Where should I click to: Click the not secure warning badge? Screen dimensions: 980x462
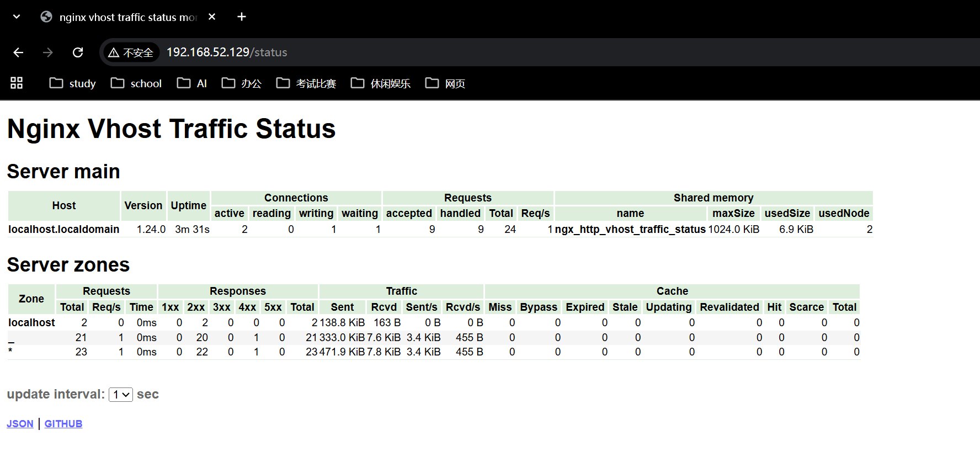click(131, 52)
